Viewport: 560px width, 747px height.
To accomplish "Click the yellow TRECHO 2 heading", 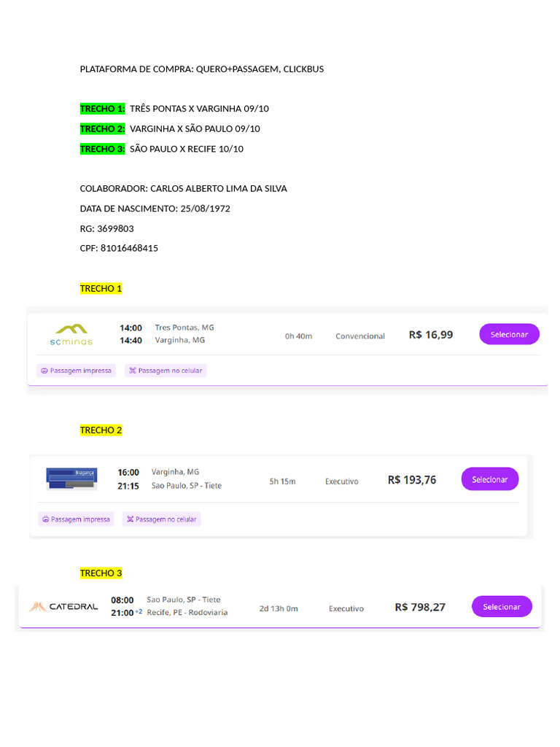I will pos(101,430).
